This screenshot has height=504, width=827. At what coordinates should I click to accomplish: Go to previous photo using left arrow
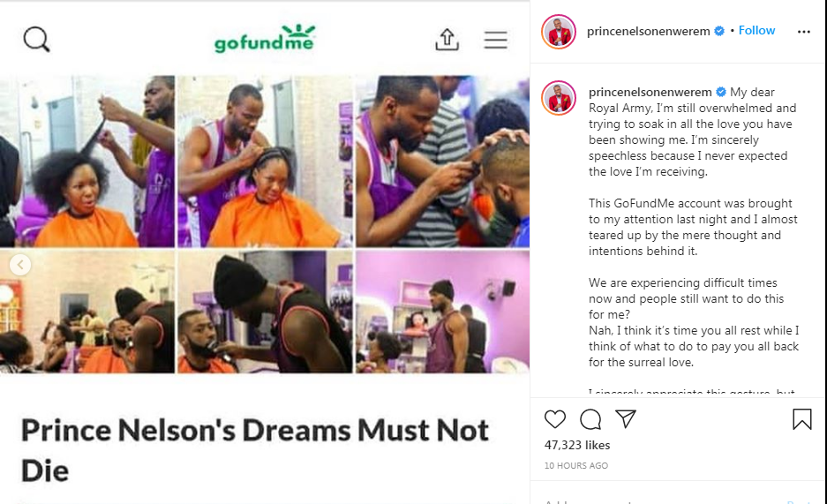pyautogui.click(x=20, y=265)
